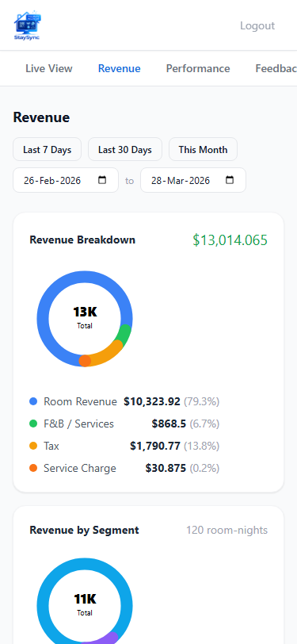
Task: Click the $868.5 amount
Action: 169,424
